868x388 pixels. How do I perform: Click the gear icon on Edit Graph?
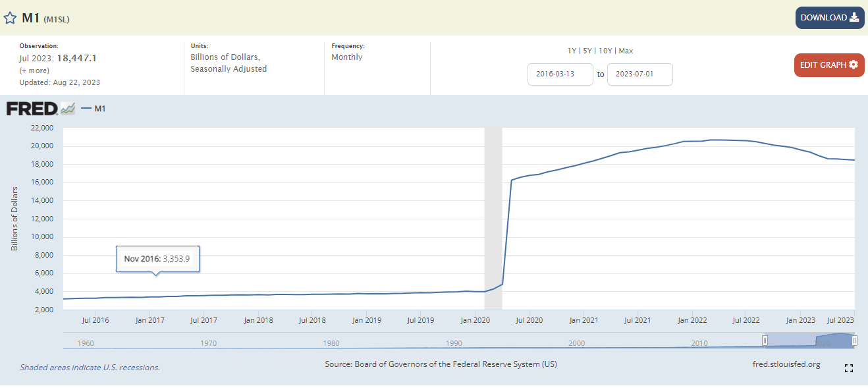pyautogui.click(x=854, y=65)
